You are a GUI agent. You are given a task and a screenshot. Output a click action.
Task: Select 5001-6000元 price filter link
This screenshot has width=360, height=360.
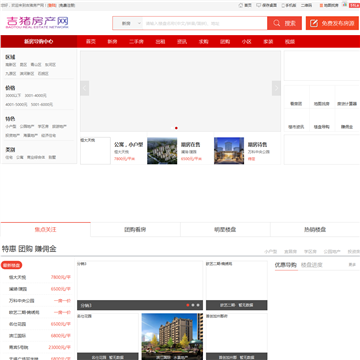click(42, 104)
